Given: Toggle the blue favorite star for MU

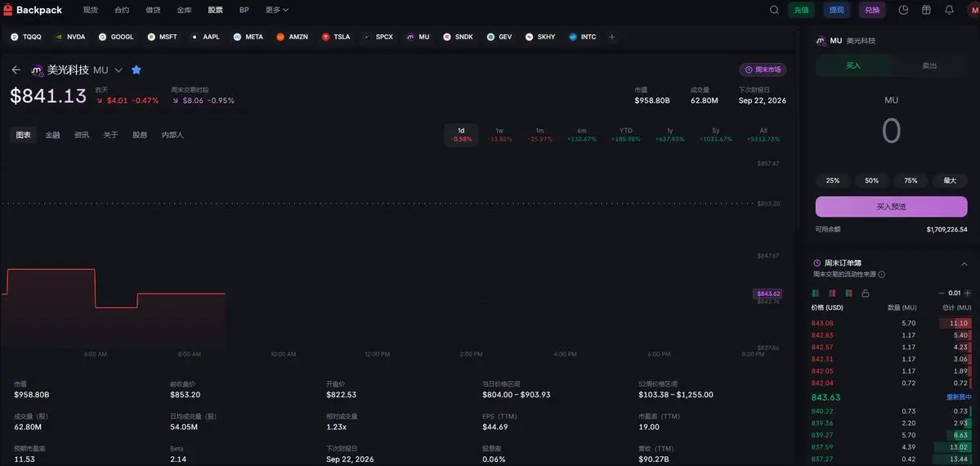Looking at the screenshot, I should 136,70.
